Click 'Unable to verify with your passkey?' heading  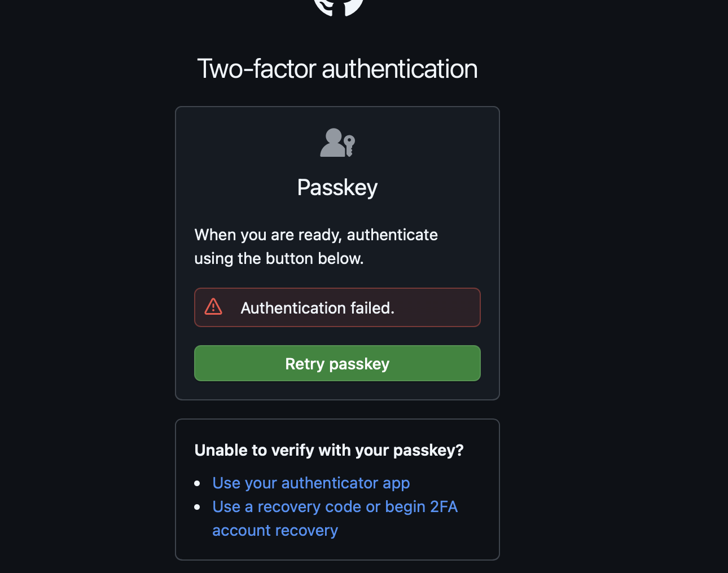point(328,450)
